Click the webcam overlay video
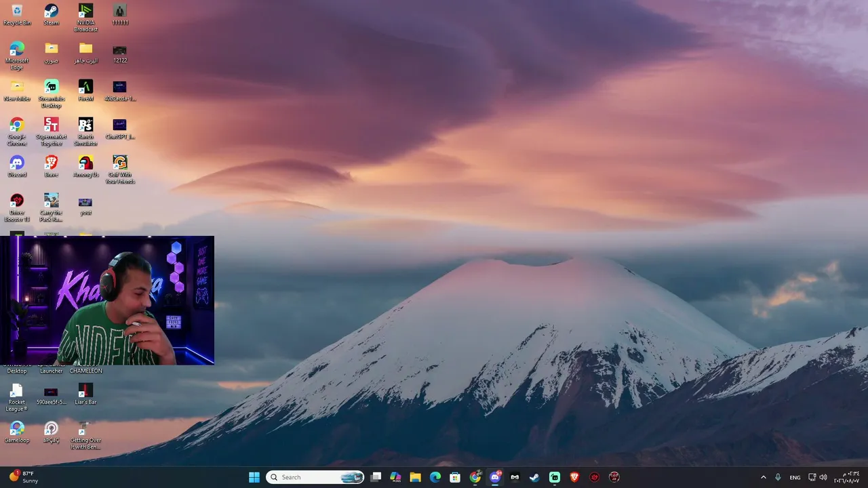The width and height of the screenshot is (868, 488). point(107,300)
